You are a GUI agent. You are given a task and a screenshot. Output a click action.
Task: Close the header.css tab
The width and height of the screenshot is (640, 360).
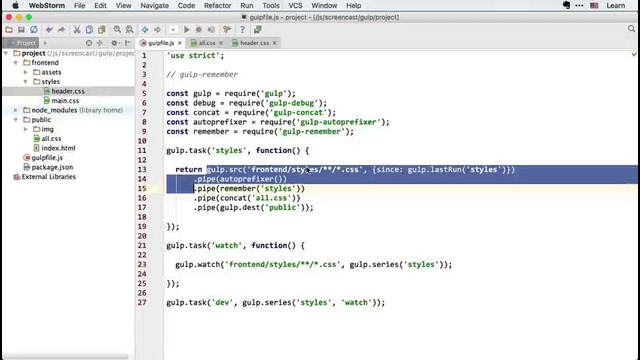click(275, 43)
